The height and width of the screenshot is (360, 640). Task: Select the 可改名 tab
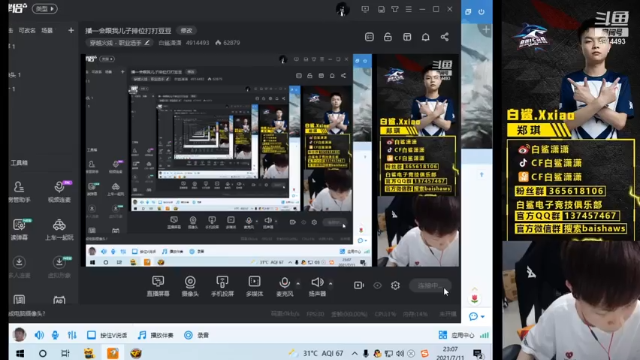coord(27,31)
